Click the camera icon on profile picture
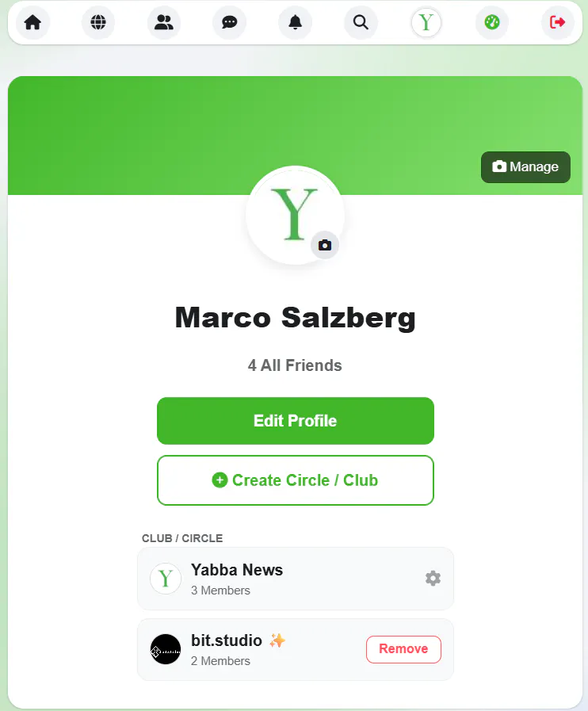 [325, 245]
